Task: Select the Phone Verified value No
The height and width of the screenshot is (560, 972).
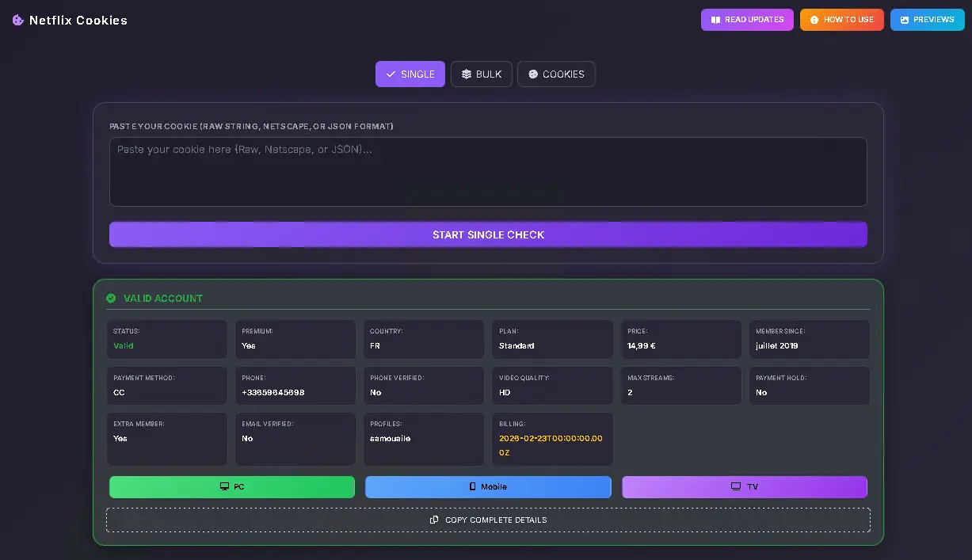Action: 375,393
